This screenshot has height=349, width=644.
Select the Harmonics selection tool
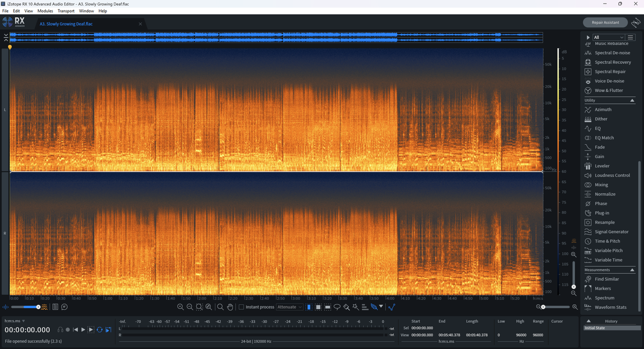365,307
